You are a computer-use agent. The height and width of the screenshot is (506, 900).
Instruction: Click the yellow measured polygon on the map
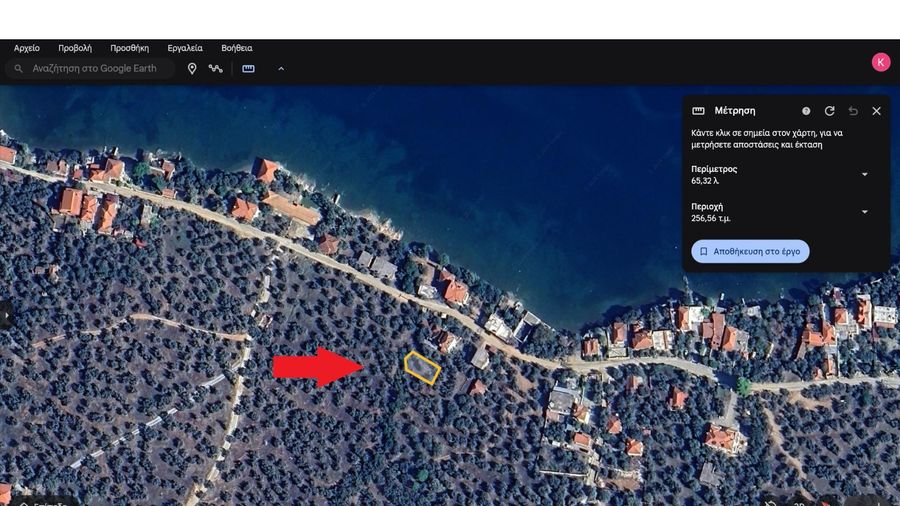[x=422, y=368]
